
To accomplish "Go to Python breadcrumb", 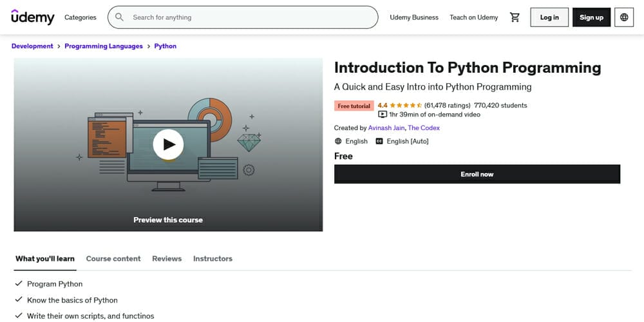I will click(165, 46).
